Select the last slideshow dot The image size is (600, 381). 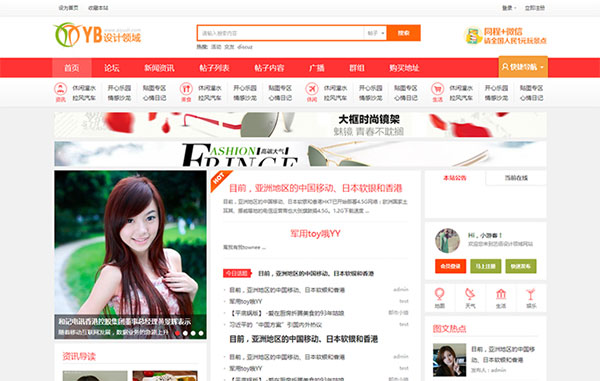pos(201,333)
